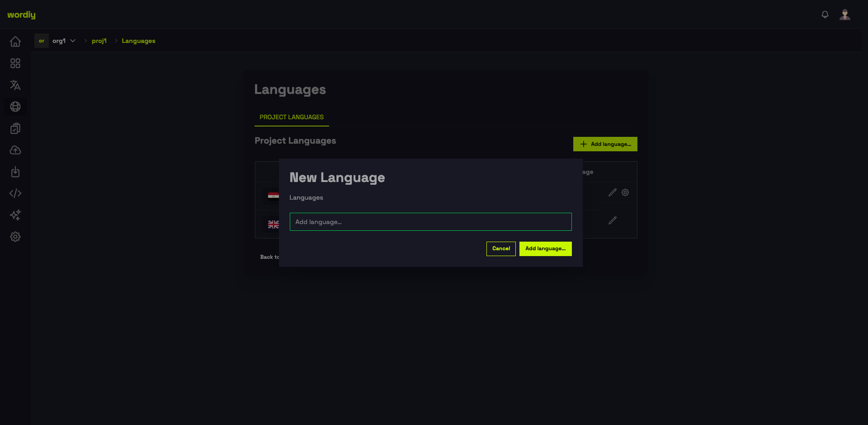Open the clipboard tasks icon
Viewport: 868px width, 425px height.
pyautogui.click(x=15, y=128)
